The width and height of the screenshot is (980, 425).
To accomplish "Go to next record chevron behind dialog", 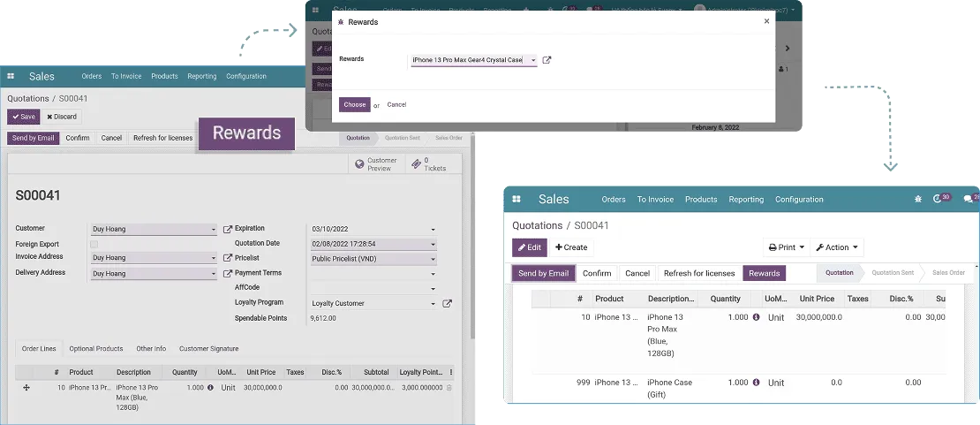I will coord(788,49).
